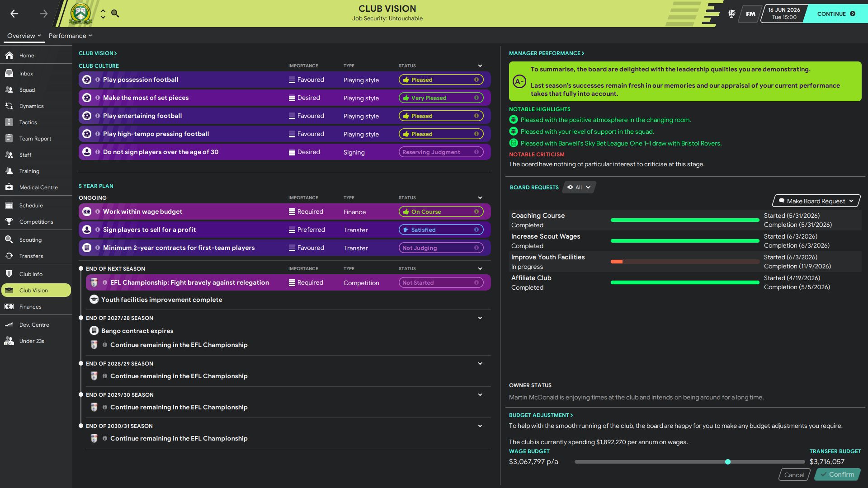Open the Make Board Request dropdown
The image size is (868, 488).
tap(816, 201)
